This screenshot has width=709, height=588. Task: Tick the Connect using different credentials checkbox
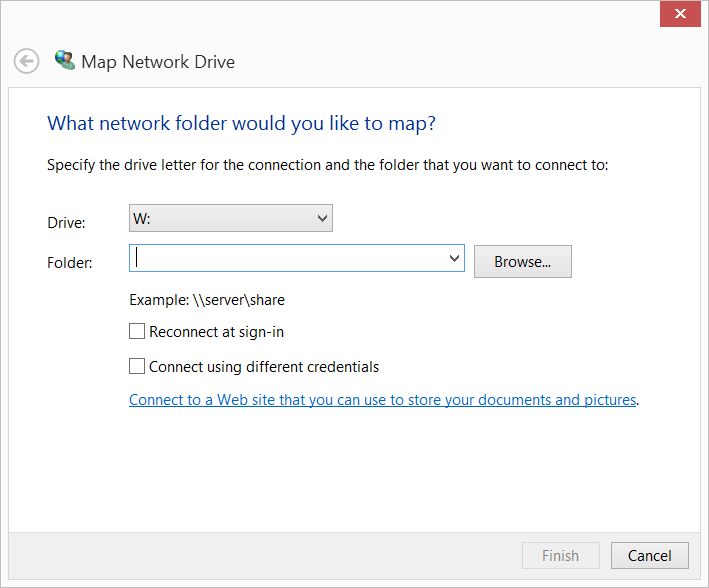tap(137, 367)
